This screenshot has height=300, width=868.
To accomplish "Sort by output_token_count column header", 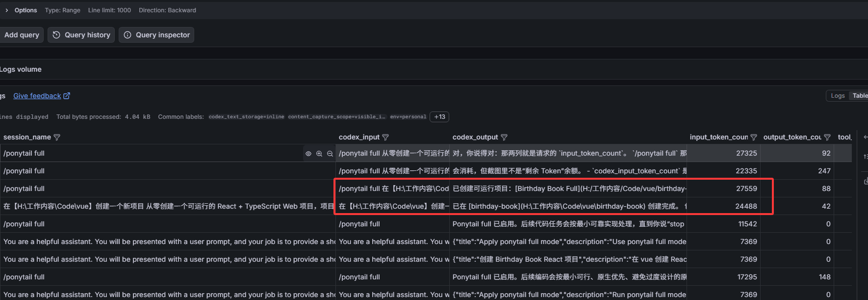I will 792,137.
